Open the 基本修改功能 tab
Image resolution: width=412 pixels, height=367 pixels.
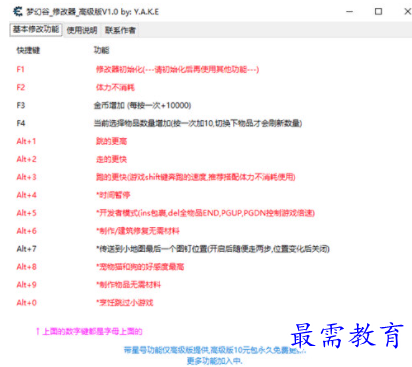pos(36,29)
